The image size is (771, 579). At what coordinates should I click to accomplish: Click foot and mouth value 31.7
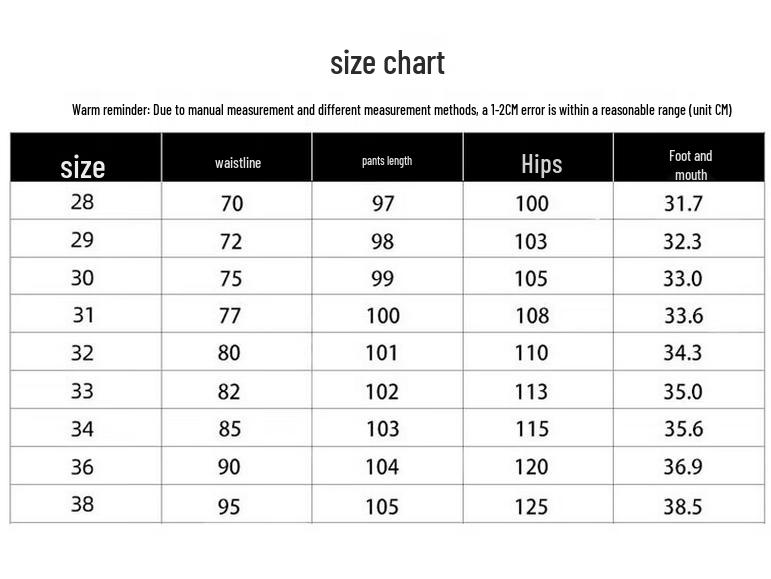683,204
